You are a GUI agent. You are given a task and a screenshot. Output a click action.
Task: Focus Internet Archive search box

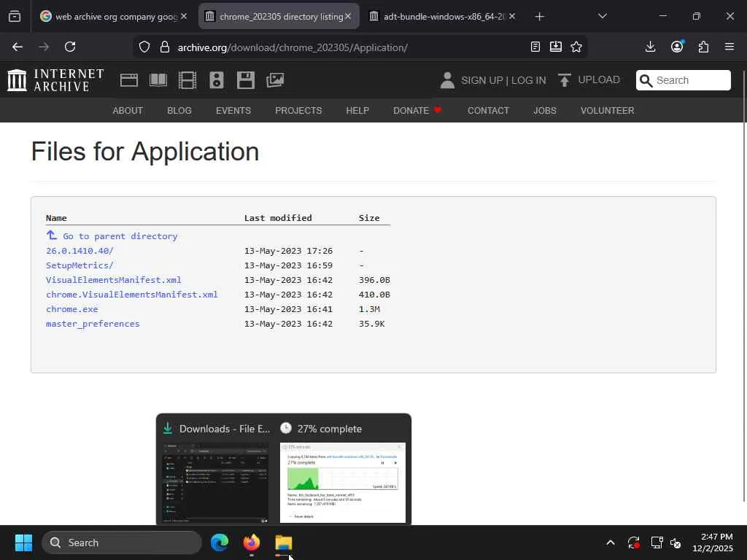tap(683, 80)
